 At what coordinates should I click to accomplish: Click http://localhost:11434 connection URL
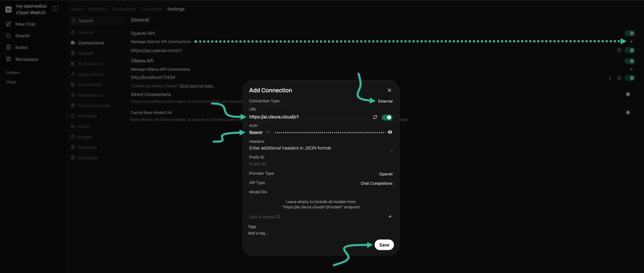(153, 77)
